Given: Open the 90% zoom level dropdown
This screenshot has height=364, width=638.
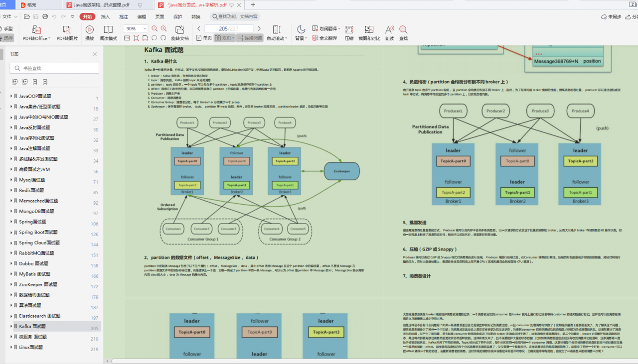Looking at the screenshot, I should click(x=145, y=29).
